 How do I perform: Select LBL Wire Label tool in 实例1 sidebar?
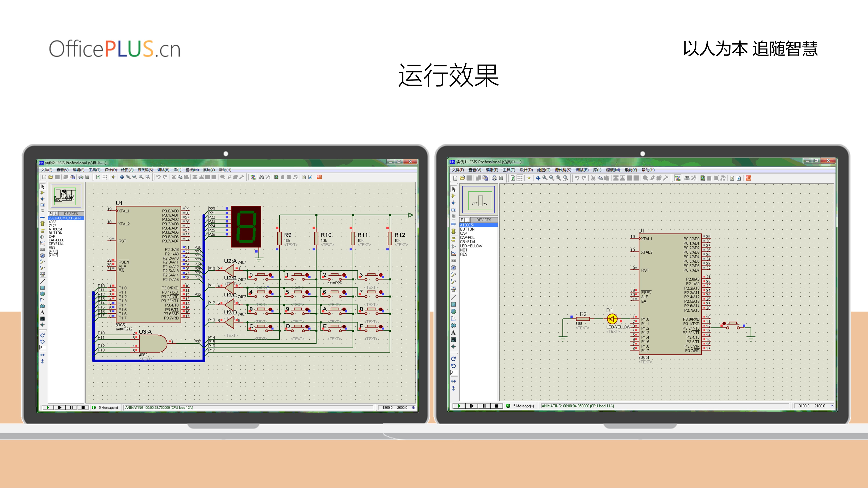(x=454, y=210)
